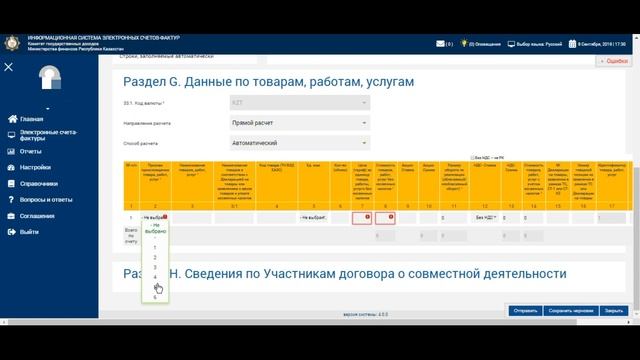Select Не выбрано option in dropdown list
This screenshot has height=360, width=640.
[x=155, y=231]
